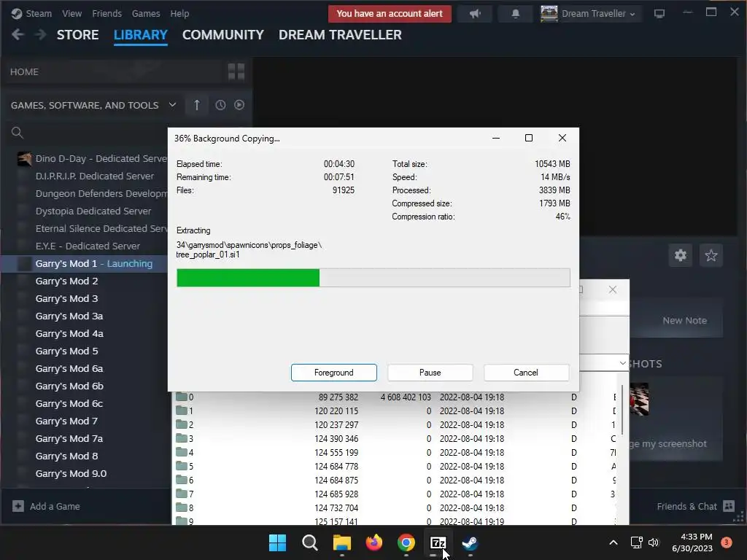Viewport: 747px width, 560px height.
Task: Open the Friends menu
Action: [107, 13]
